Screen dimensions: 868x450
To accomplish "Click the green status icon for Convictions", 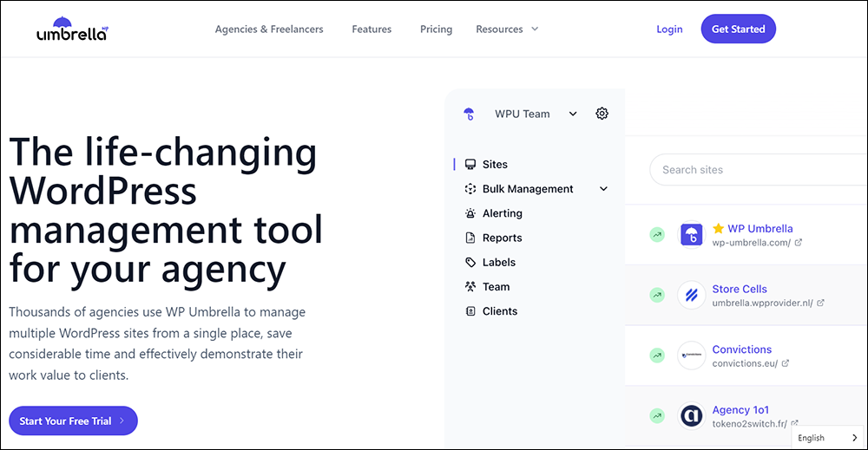I will coord(657,355).
